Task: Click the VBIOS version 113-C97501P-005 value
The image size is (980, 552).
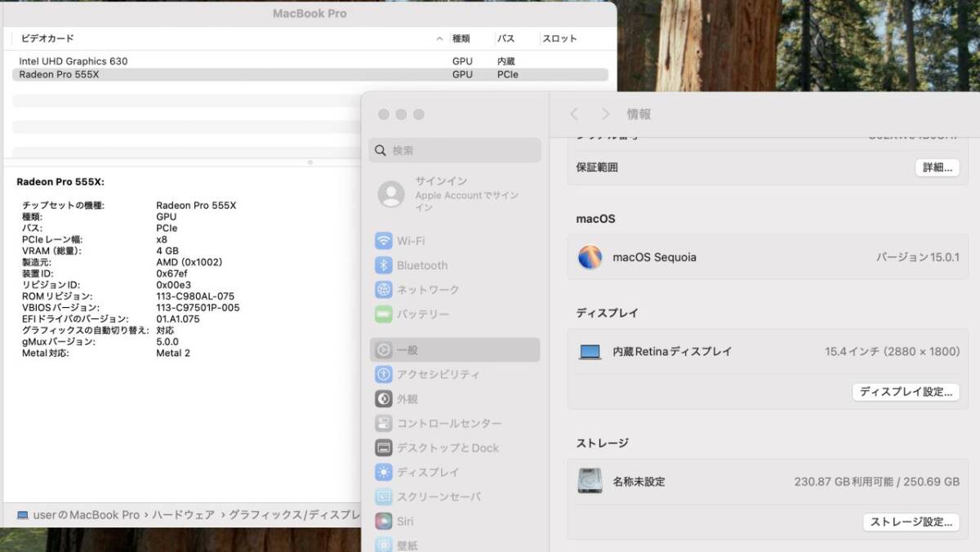Action: [x=198, y=308]
